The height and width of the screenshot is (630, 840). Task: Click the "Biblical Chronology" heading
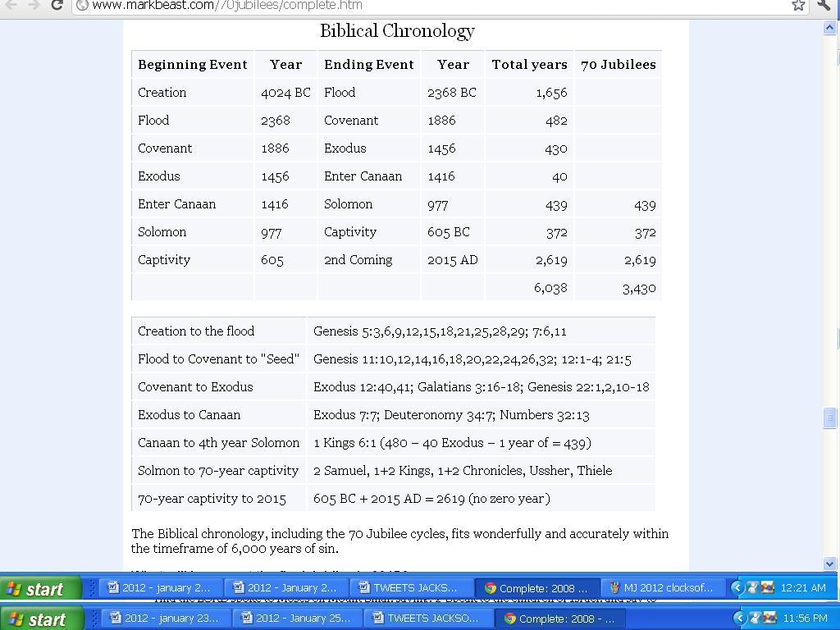397,31
